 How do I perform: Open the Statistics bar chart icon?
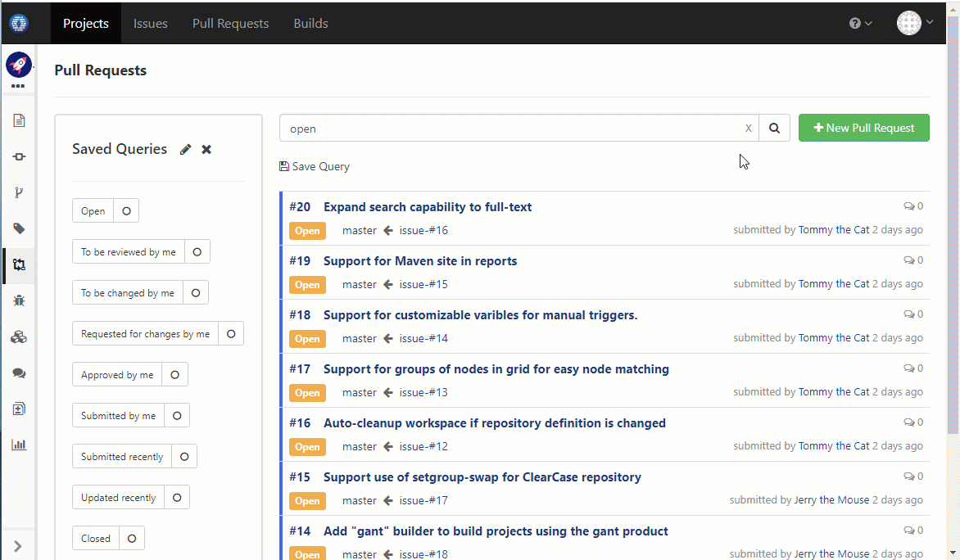[19, 445]
